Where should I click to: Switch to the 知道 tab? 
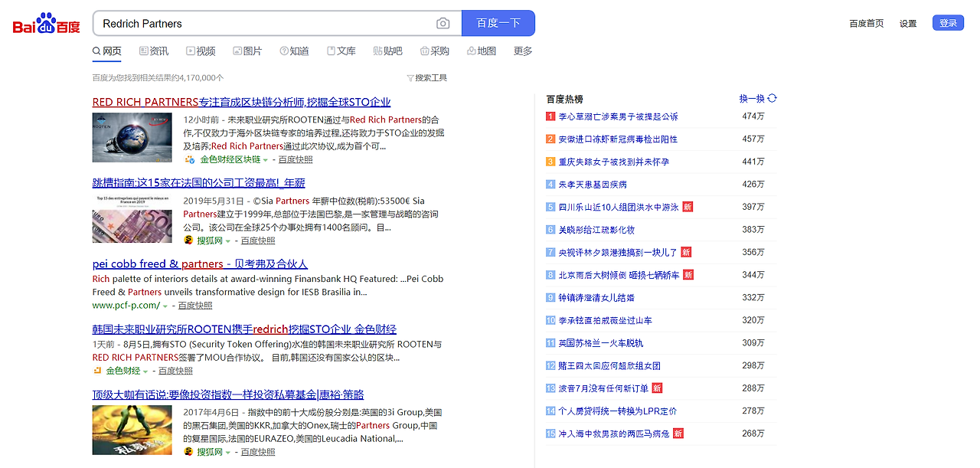(x=295, y=51)
